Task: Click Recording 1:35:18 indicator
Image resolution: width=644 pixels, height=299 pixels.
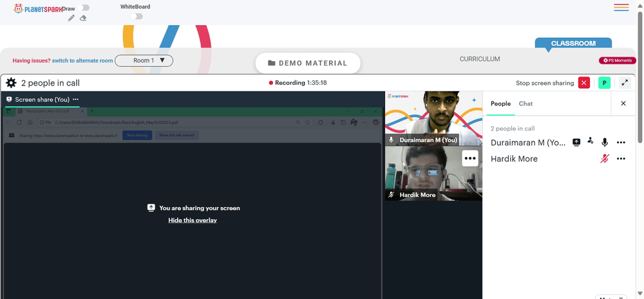Action: (x=298, y=83)
